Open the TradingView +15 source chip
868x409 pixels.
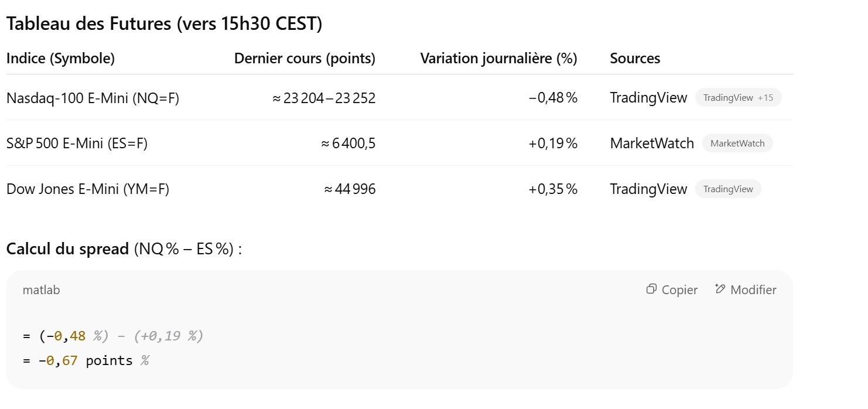pyautogui.click(x=738, y=98)
